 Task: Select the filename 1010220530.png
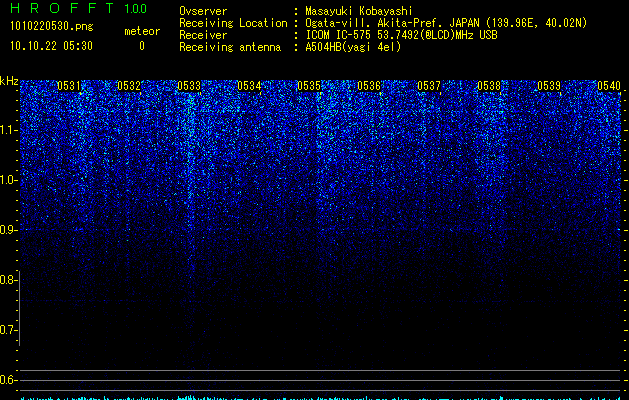[52, 27]
